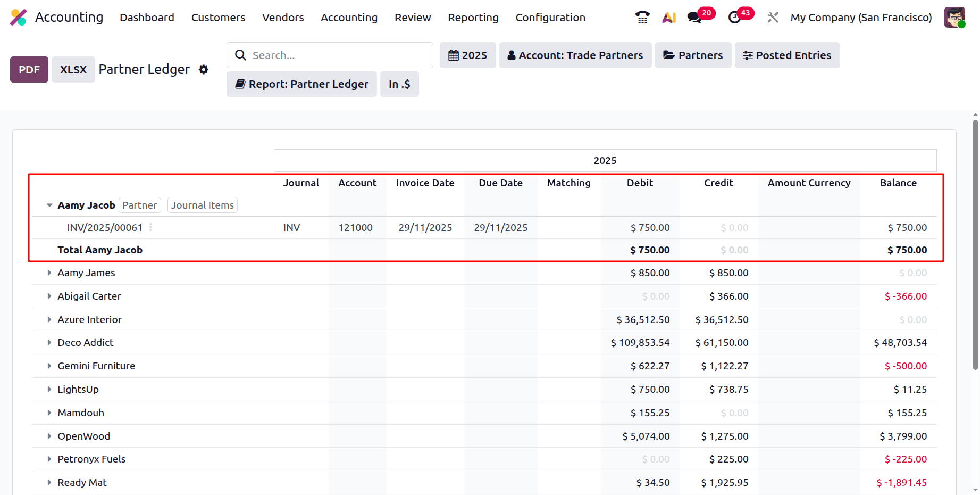This screenshot has width=980, height=495.
Task: Click the Account column header
Action: [357, 183]
